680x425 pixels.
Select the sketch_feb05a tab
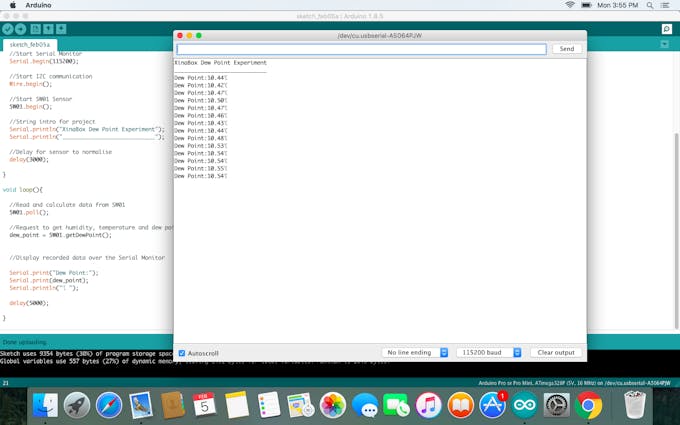29,45
